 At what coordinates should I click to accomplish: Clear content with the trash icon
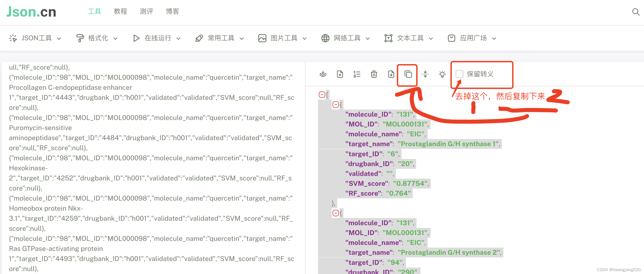374,74
